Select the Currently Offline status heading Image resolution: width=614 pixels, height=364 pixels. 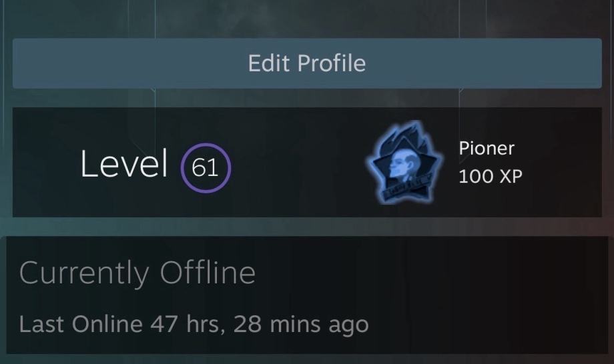(x=137, y=273)
